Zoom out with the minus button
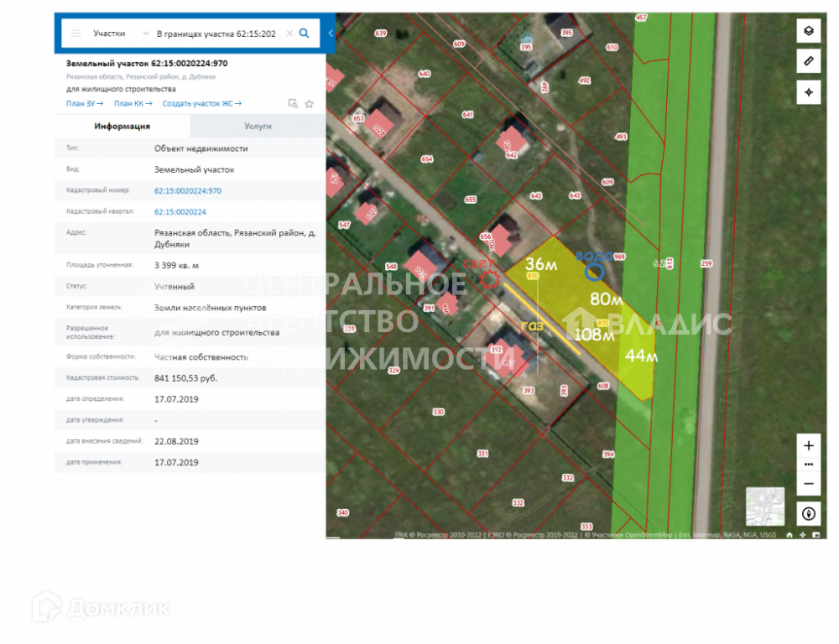Image resolution: width=839 pixels, height=644 pixels. (x=809, y=484)
